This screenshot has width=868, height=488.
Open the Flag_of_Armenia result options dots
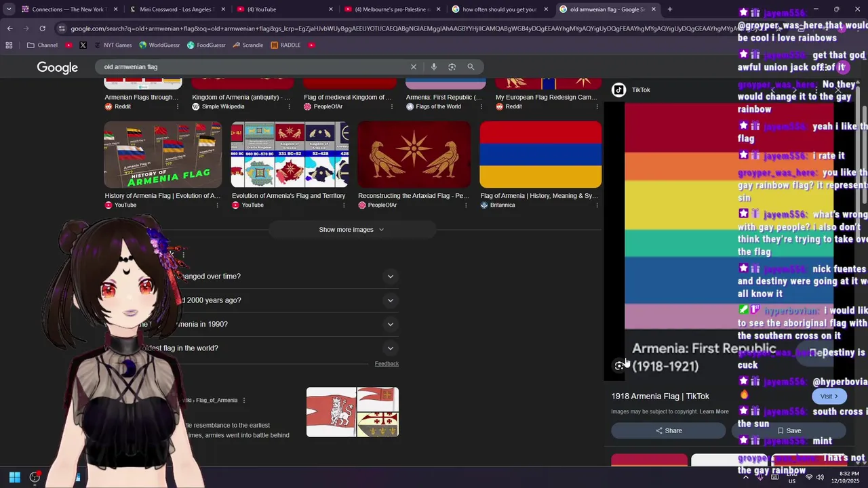pos(244,401)
